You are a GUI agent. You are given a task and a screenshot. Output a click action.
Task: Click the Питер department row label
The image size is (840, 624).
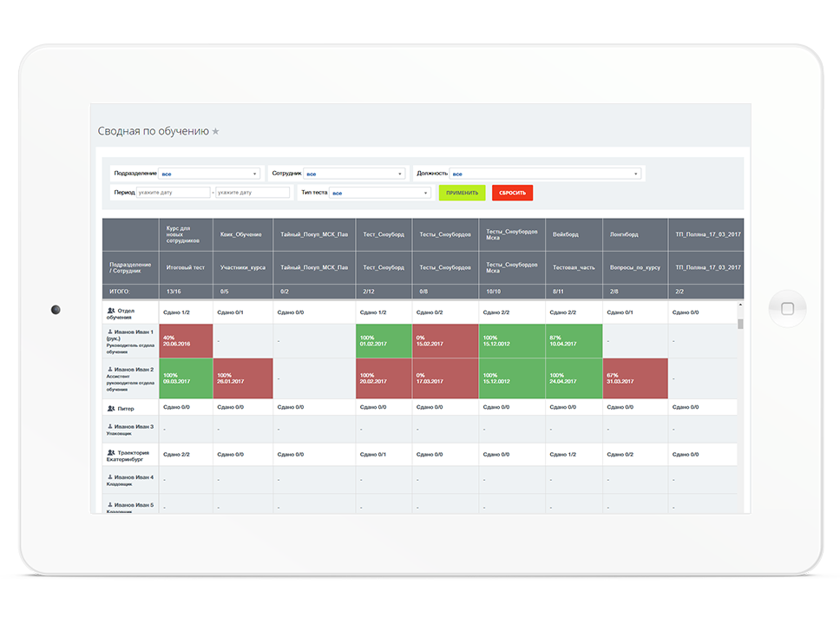[126, 409]
